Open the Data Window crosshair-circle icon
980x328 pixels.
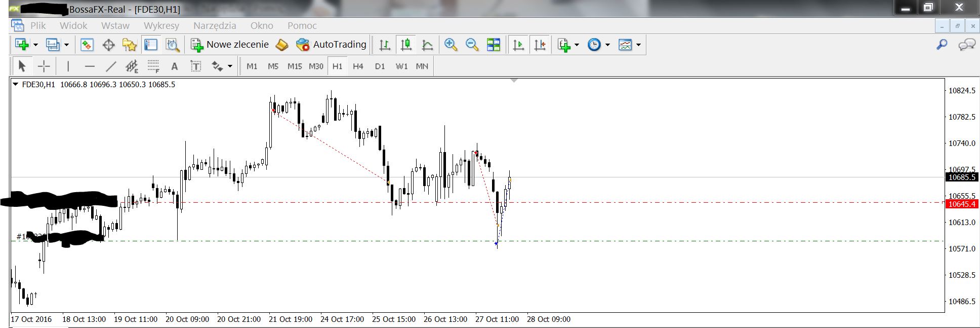click(x=108, y=45)
